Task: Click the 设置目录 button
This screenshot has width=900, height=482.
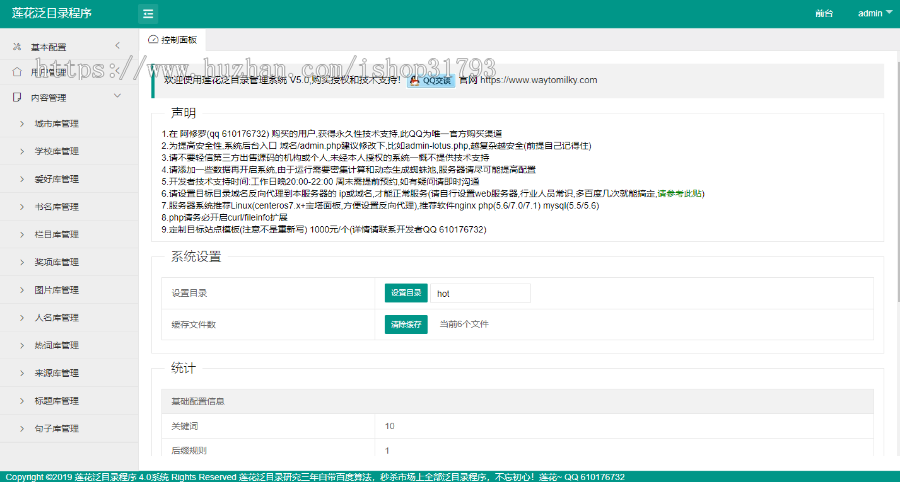Action: point(406,293)
